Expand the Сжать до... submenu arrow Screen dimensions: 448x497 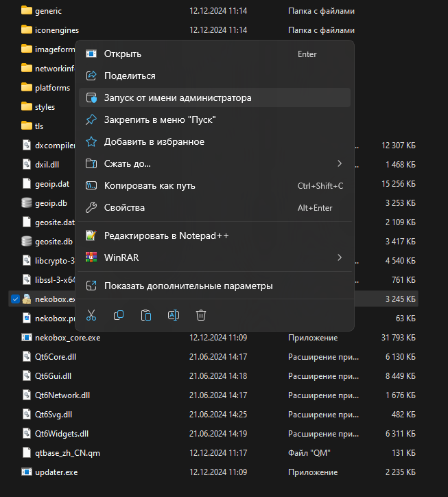point(340,164)
